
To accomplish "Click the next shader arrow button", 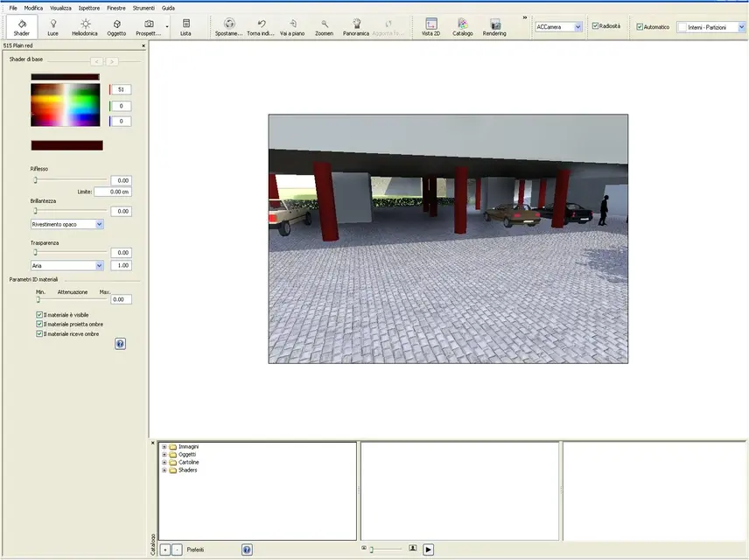I will click(112, 61).
